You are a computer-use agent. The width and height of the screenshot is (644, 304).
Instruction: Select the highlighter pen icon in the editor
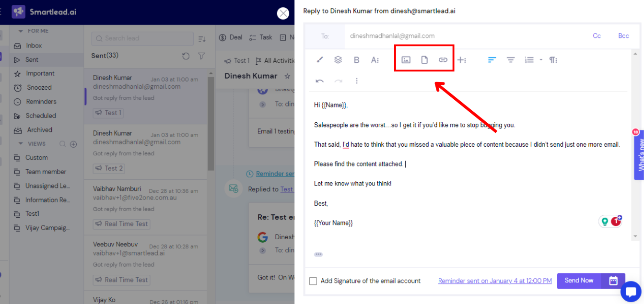coord(320,59)
